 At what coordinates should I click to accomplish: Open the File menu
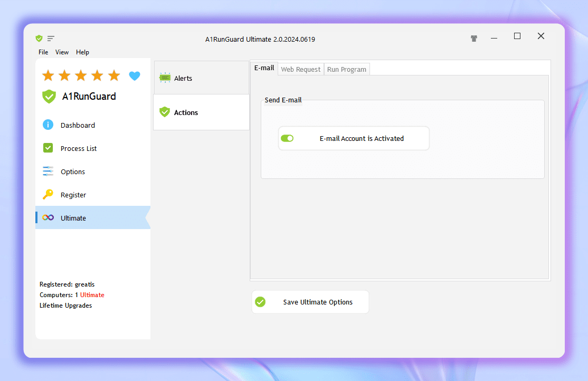(43, 52)
